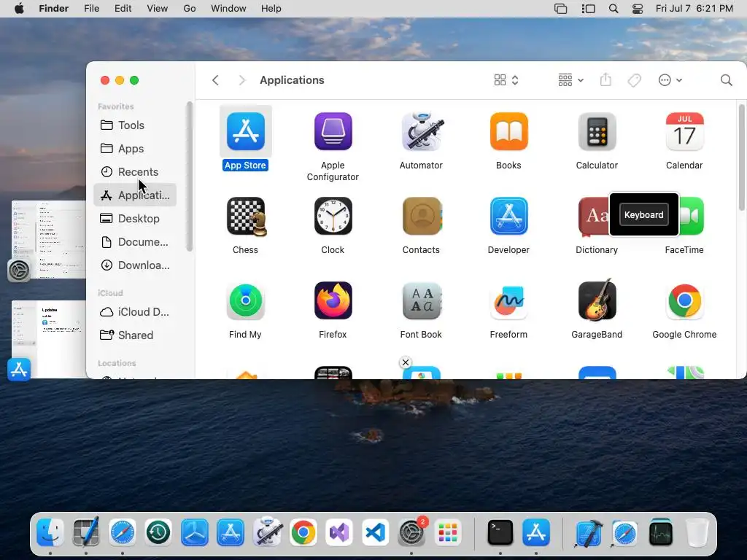Select the Developer app icon

click(x=508, y=216)
